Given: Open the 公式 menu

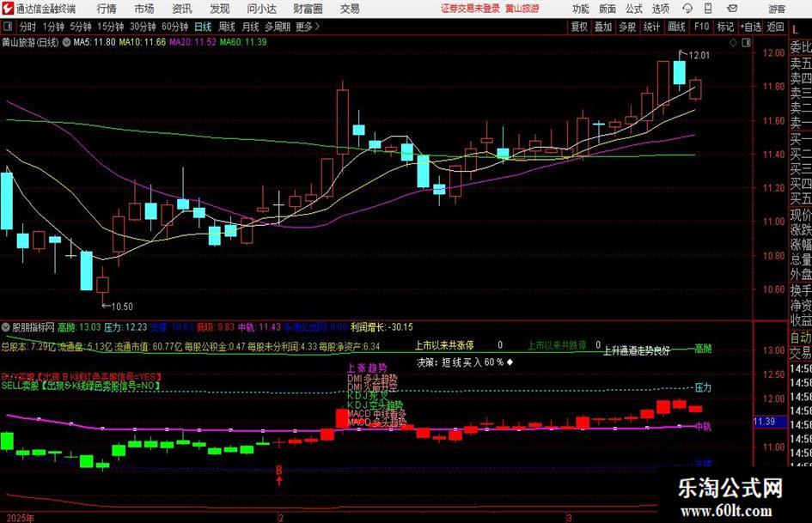Looking at the screenshot, I should pyautogui.click(x=633, y=9).
